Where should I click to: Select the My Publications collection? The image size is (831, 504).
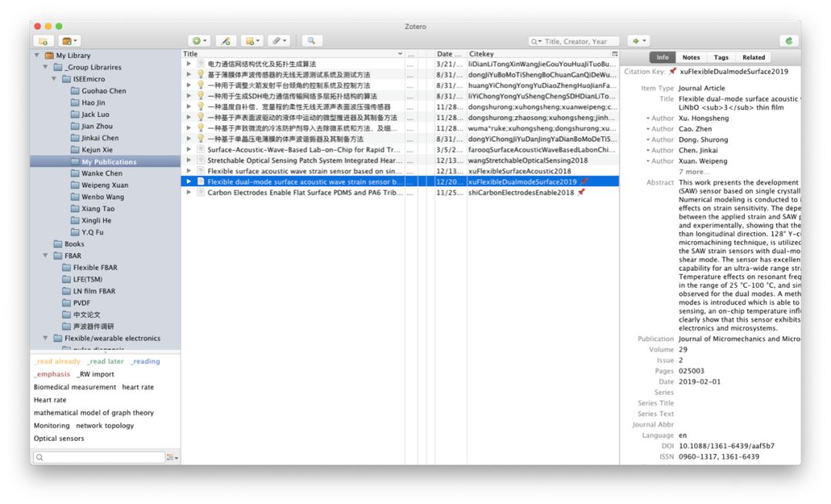105,162
